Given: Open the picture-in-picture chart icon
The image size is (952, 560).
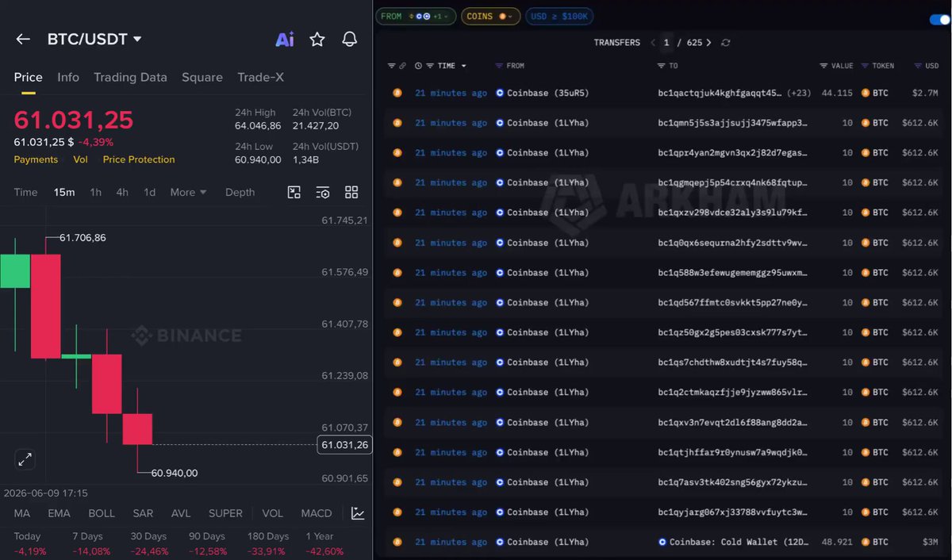Looking at the screenshot, I should coord(294,192).
